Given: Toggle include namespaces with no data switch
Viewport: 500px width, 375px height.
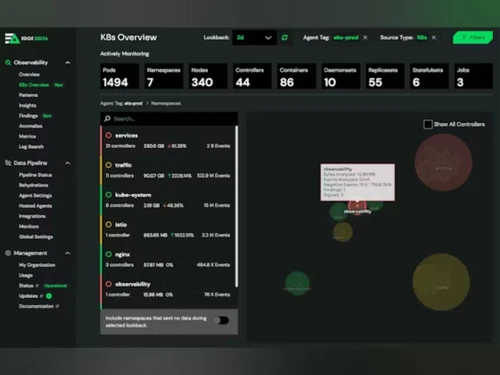Looking at the screenshot, I should coord(221,321).
